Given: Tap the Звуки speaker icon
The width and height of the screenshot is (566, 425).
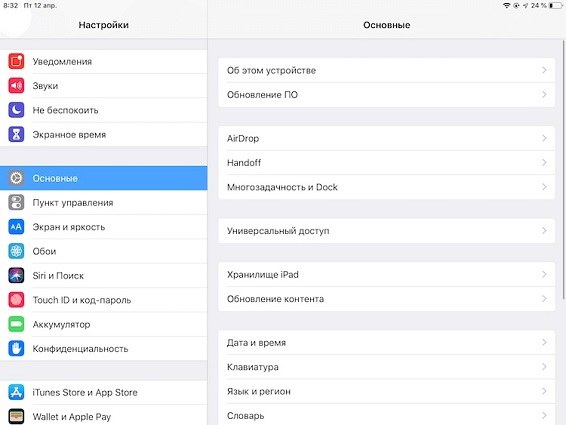Looking at the screenshot, I should (16, 86).
